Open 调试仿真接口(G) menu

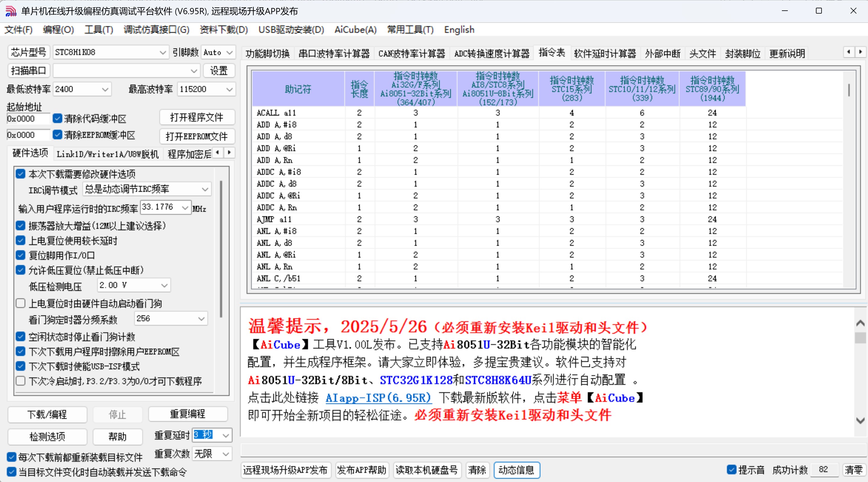pos(156,30)
